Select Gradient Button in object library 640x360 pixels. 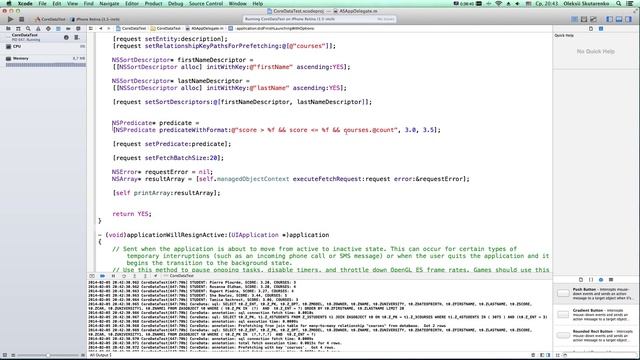click(x=596, y=315)
